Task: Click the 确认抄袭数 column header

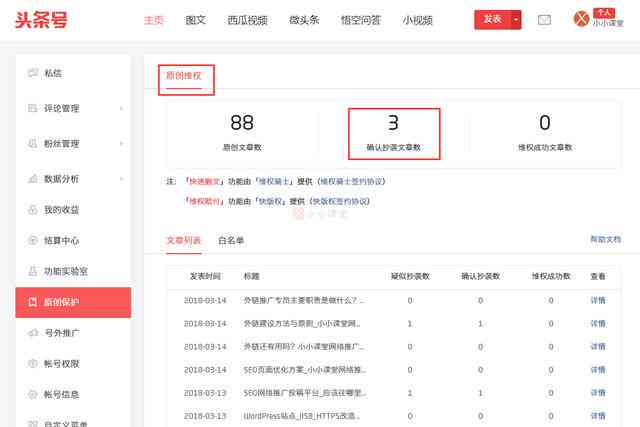Action: tap(480, 276)
